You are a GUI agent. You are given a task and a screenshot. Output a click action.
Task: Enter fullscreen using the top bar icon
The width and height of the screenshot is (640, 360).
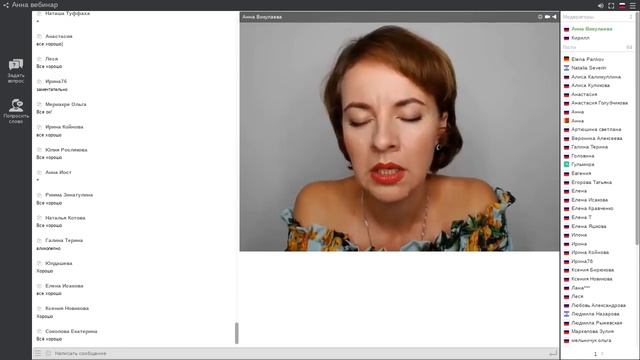coord(611,6)
